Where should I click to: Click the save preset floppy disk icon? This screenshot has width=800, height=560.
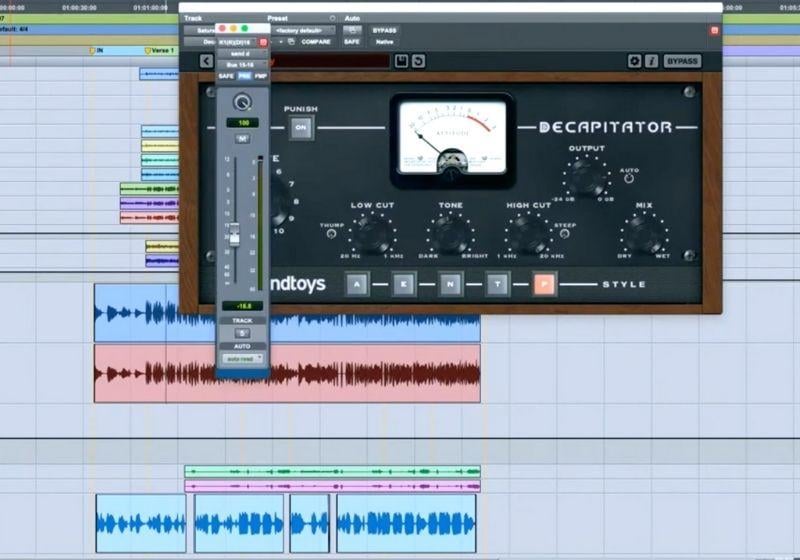point(401,61)
